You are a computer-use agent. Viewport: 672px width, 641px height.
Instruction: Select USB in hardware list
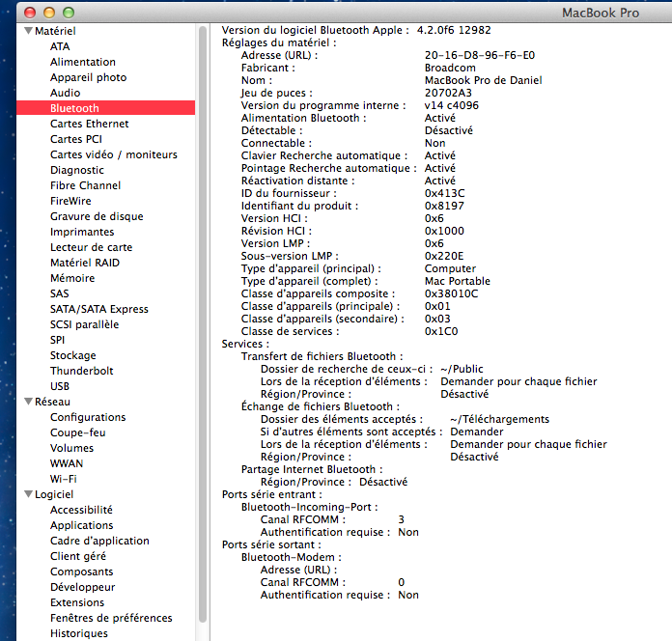point(60,386)
